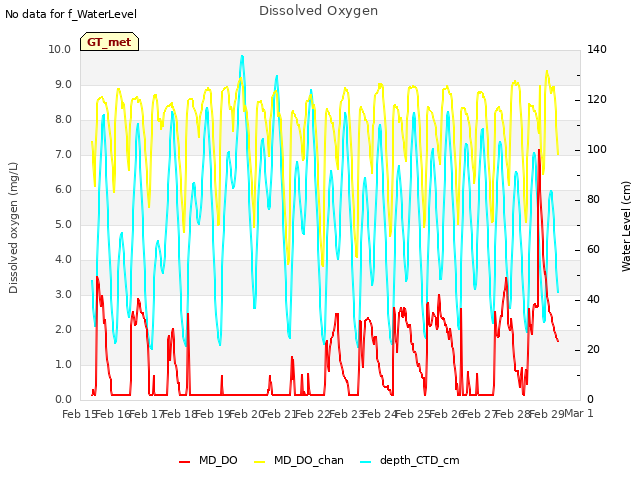Click the 100 right axis tick label
Screen dimensions: 640x480
point(597,150)
